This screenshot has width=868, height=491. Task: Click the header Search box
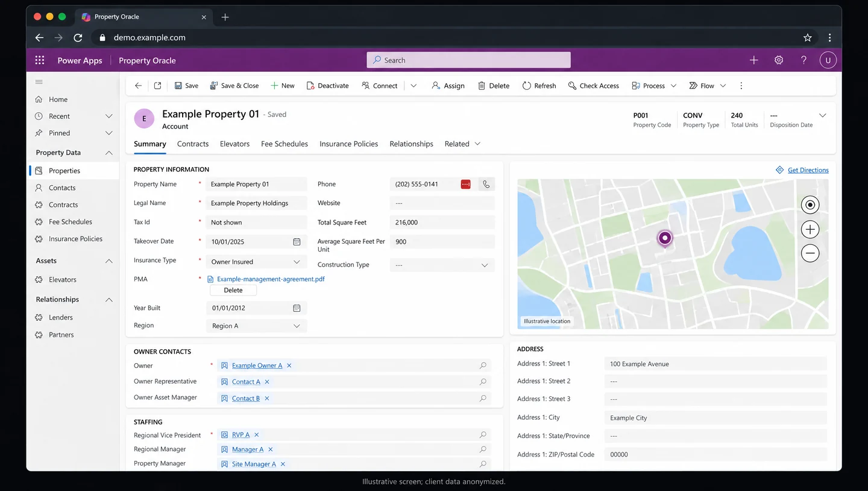(x=468, y=60)
